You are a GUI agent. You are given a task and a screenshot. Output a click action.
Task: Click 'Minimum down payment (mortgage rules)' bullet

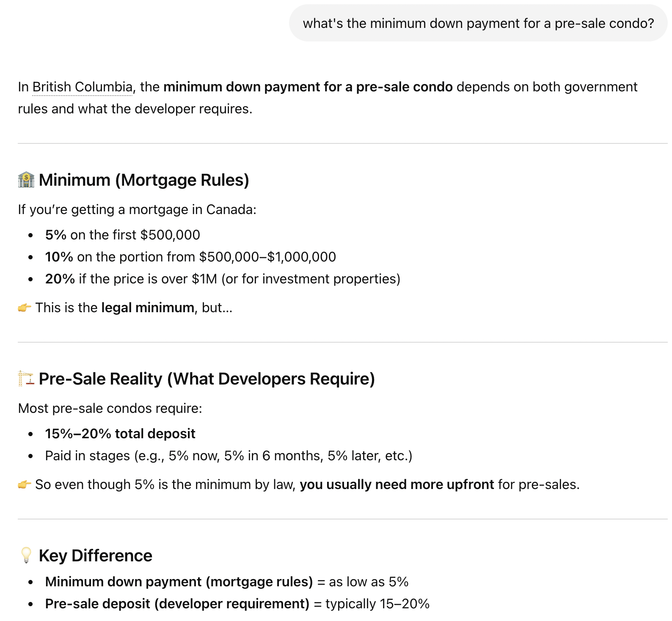[179, 582]
